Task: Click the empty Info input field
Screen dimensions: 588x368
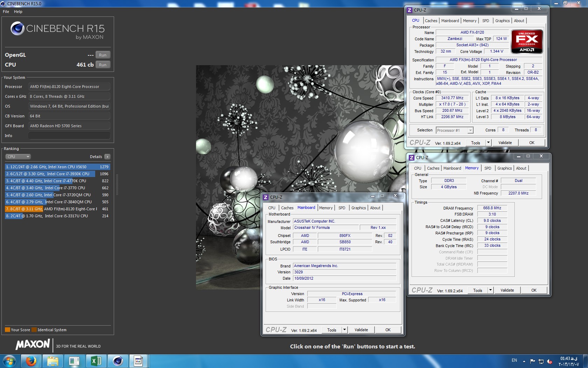Action: pyautogui.click(x=69, y=136)
